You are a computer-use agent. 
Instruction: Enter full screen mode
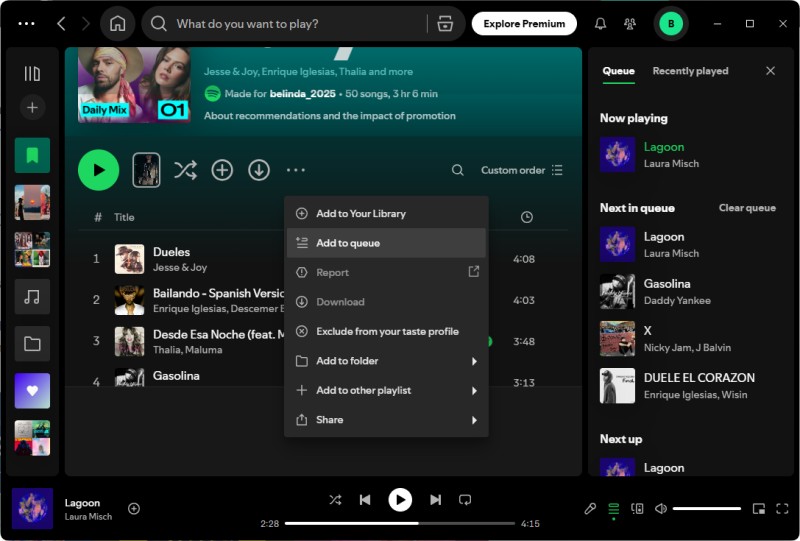point(782,508)
